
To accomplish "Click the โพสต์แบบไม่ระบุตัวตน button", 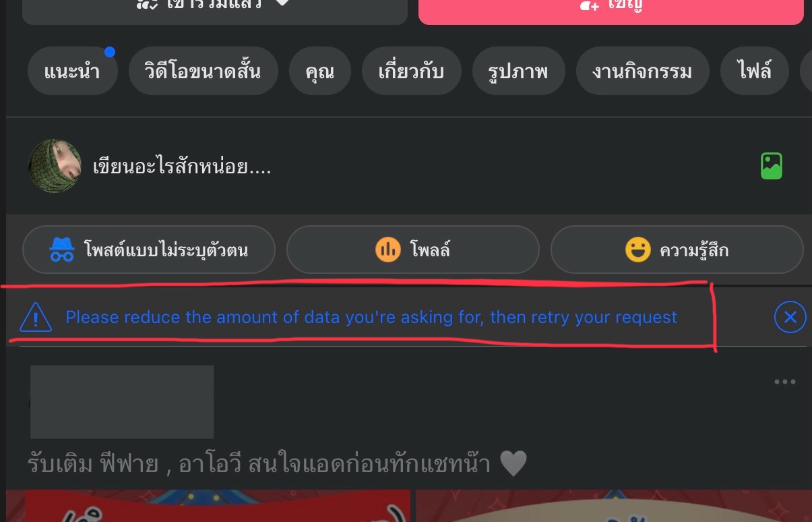I will [x=149, y=250].
